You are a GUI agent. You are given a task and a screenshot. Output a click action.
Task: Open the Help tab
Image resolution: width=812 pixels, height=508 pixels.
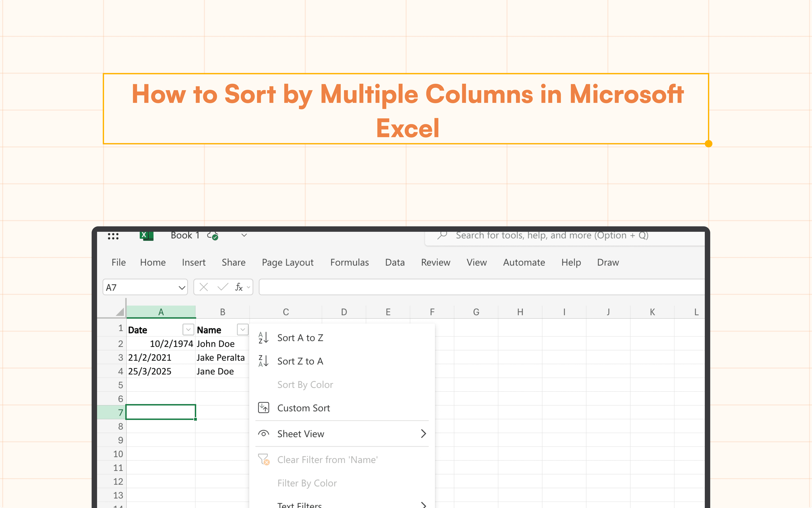point(571,262)
